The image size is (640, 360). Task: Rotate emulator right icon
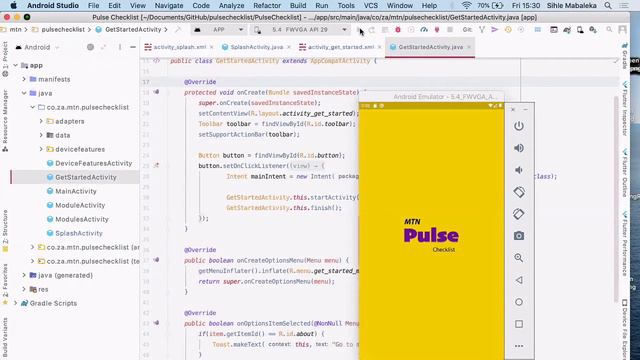pyautogui.click(x=519, y=214)
